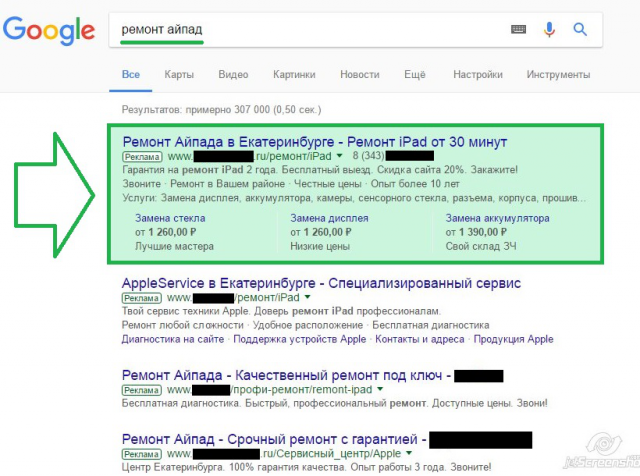Switch to the Карты tab
Image resolution: width=640 pixels, height=476 pixels.
(179, 75)
